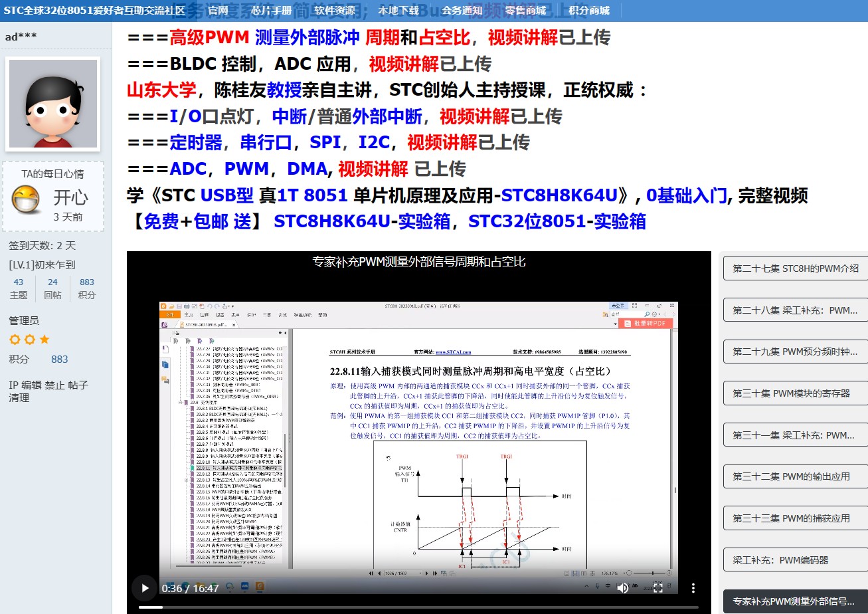Click the 883 value beside 积分 label
Screen dimensions: 868x614
[60, 359]
